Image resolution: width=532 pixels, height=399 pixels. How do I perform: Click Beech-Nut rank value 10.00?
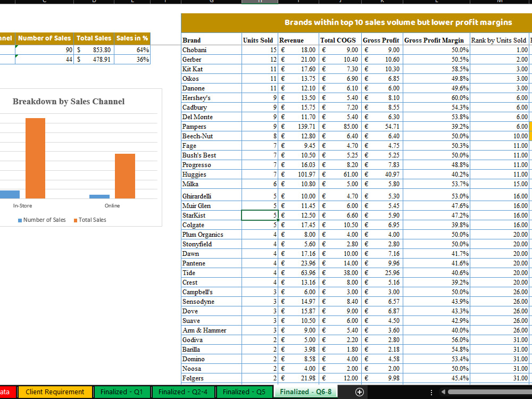500,136
